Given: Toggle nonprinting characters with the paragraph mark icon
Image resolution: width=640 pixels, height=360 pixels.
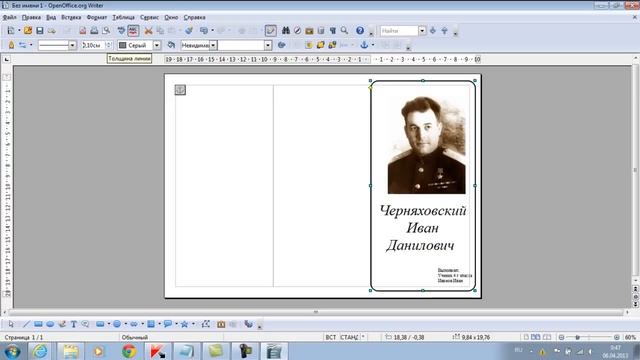Looking at the screenshot, I should tap(333, 31).
